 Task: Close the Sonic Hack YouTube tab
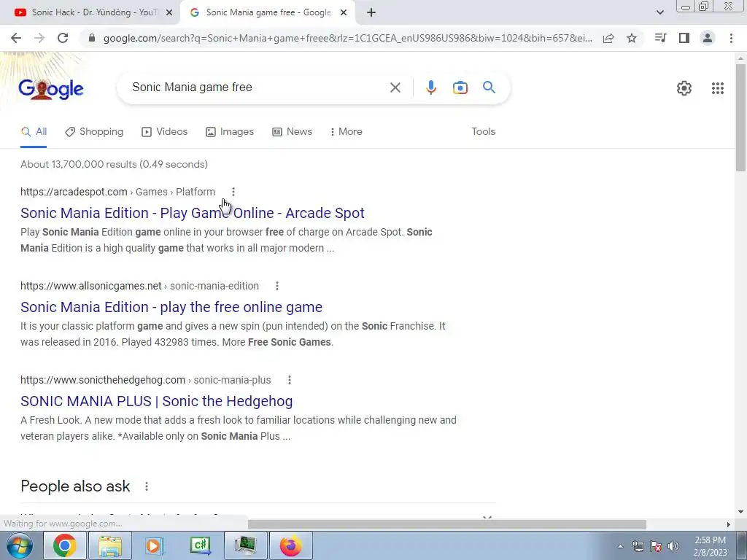(x=169, y=13)
